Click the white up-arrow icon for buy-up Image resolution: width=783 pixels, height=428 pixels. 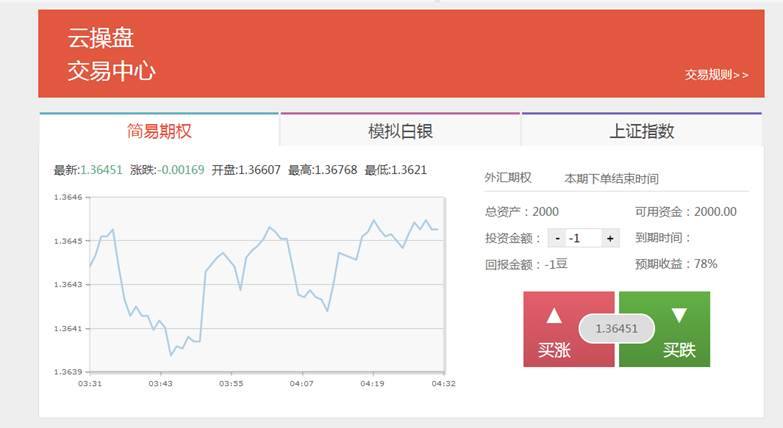554,315
